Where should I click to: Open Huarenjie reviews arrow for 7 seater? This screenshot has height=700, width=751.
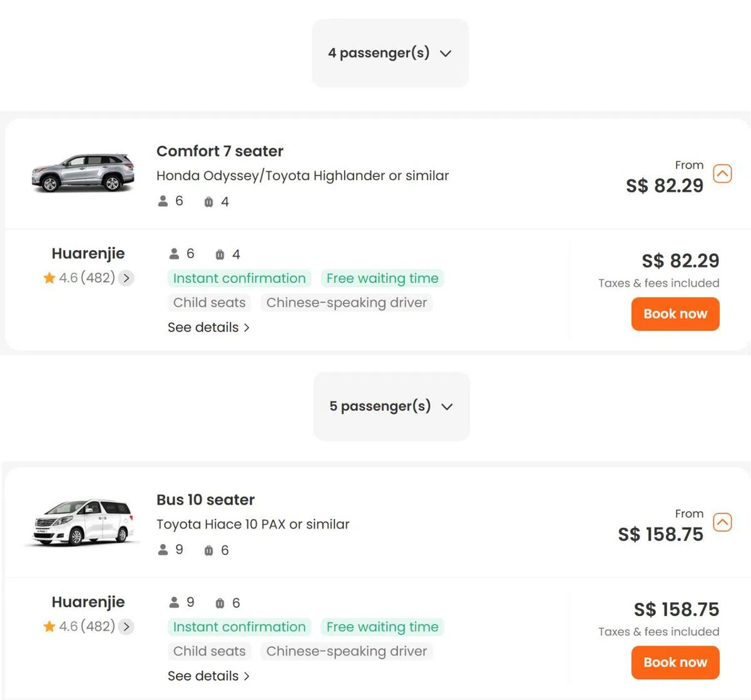[x=126, y=278]
